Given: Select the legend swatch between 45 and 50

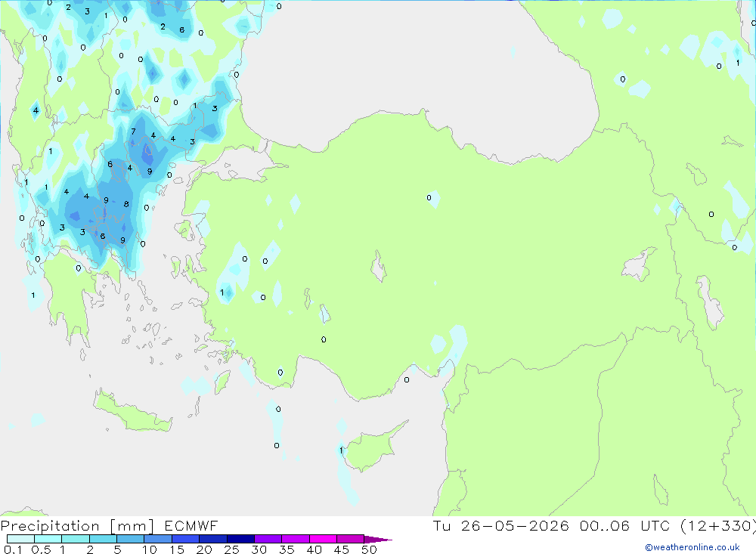Looking at the screenshot, I should point(351,539).
